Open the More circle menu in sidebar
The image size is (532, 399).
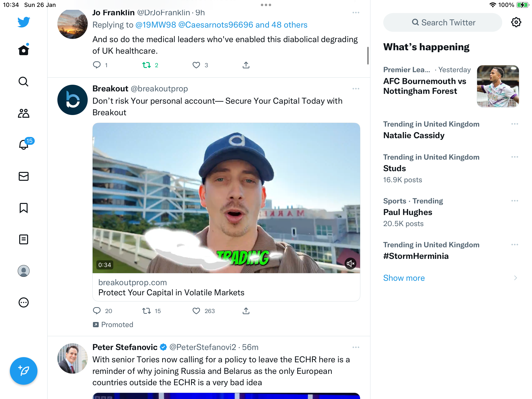[24, 302]
